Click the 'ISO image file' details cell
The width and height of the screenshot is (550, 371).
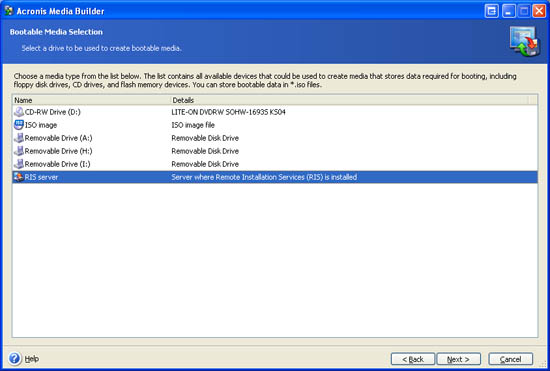(x=193, y=125)
